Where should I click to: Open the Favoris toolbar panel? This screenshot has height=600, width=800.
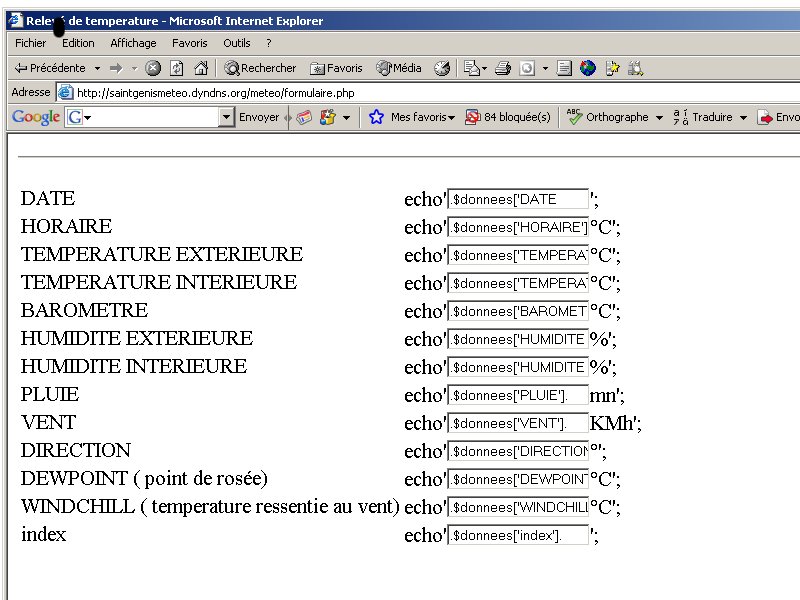(337, 68)
